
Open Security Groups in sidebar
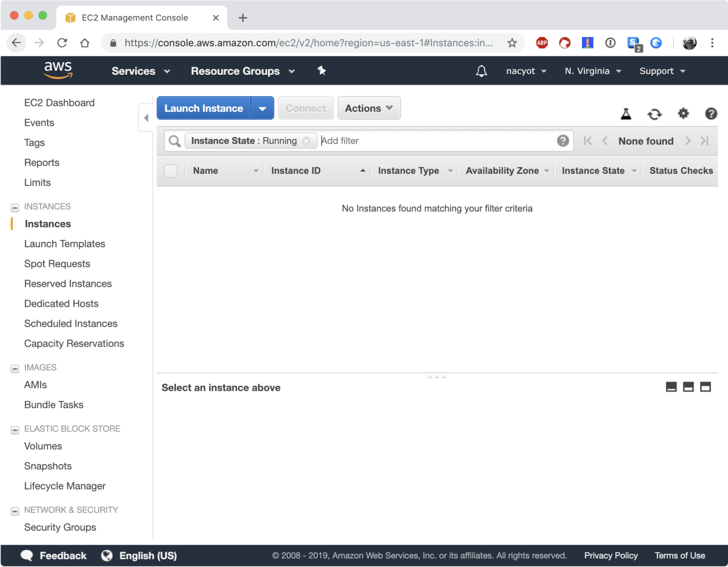pos(60,527)
